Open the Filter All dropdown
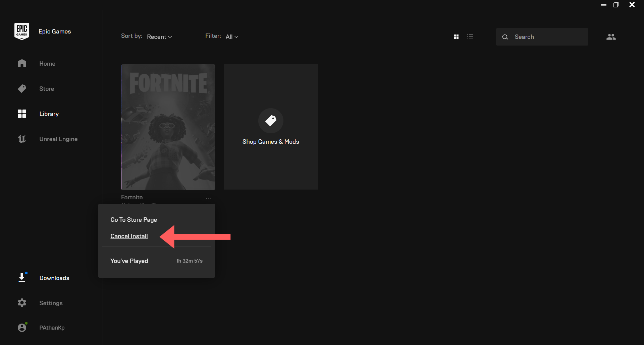The image size is (644, 345). pyautogui.click(x=232, y=37)
